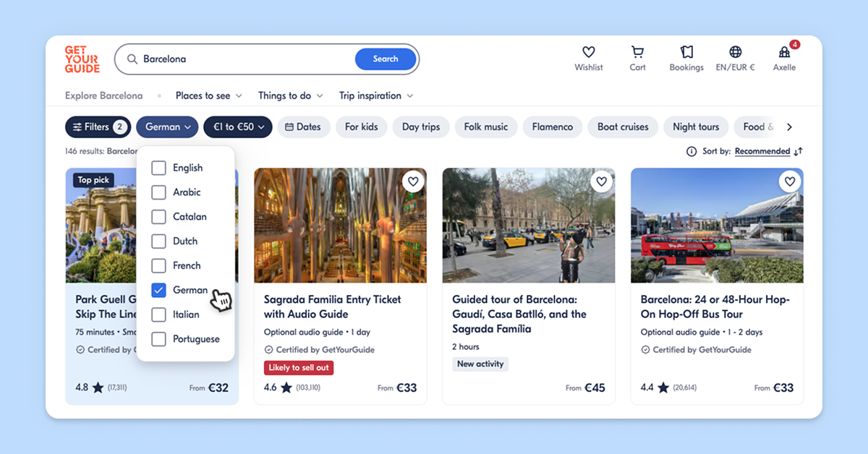Check the Portuguese language option
This screenshot has width=868, height=454.
158,339
